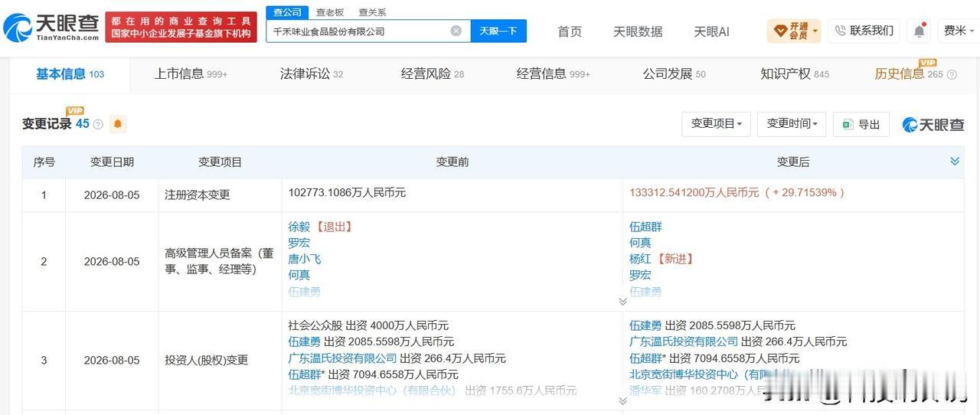Open the 法律诉讼 tab
Screen dimensions: 980x415
(312, 74)
